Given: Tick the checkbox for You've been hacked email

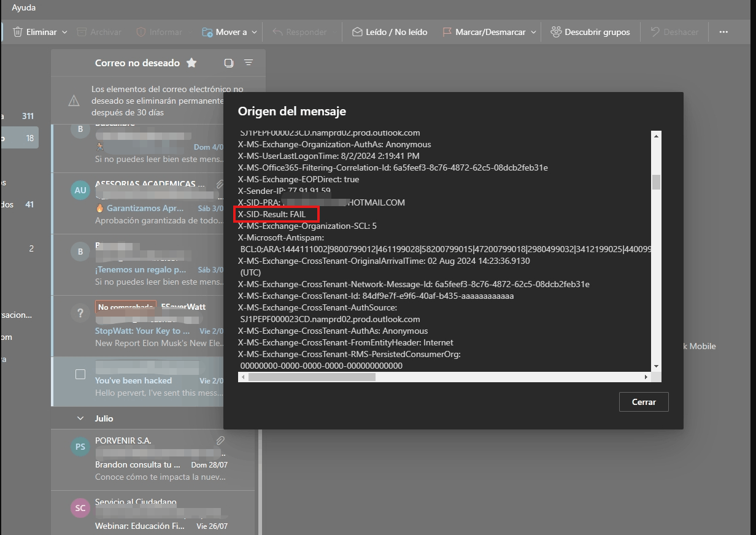Looking at the screenshot, I should 80,374.
